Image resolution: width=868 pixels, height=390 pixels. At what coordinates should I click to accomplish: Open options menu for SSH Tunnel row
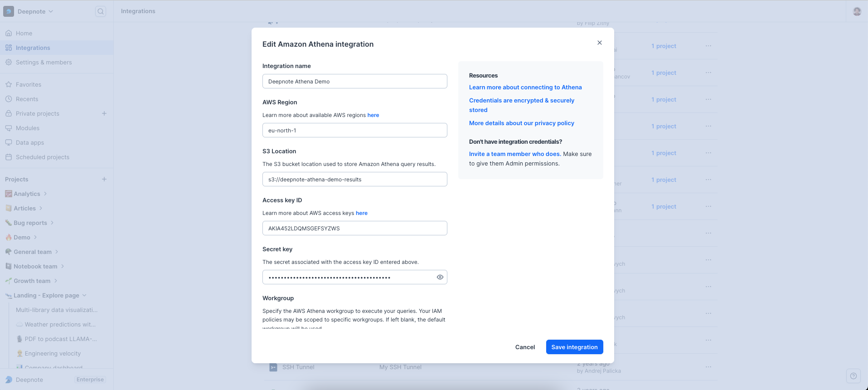click(708, 367)
